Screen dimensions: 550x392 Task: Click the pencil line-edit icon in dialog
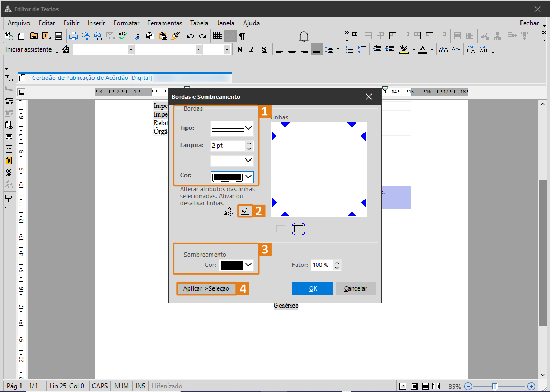click(245, 211)
